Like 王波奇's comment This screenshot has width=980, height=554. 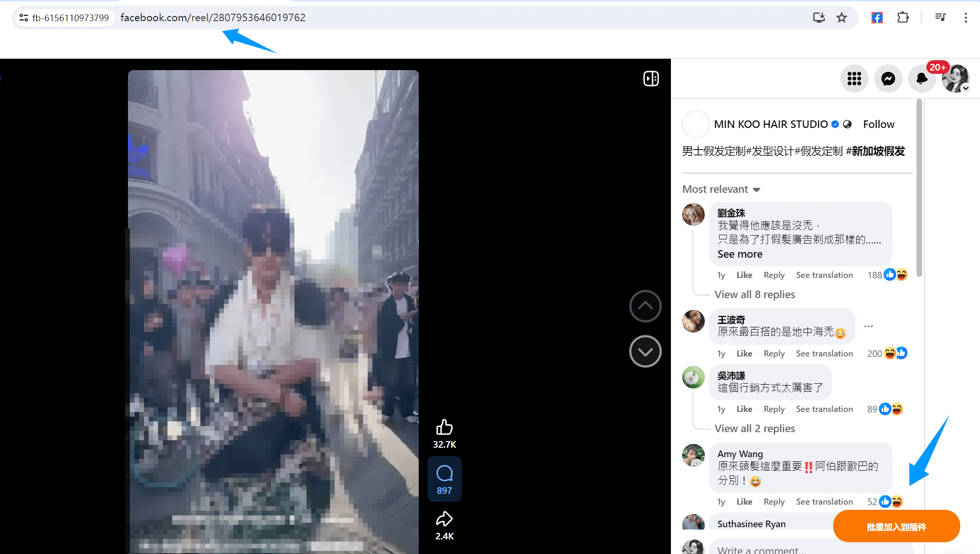(x=744, y=354)
